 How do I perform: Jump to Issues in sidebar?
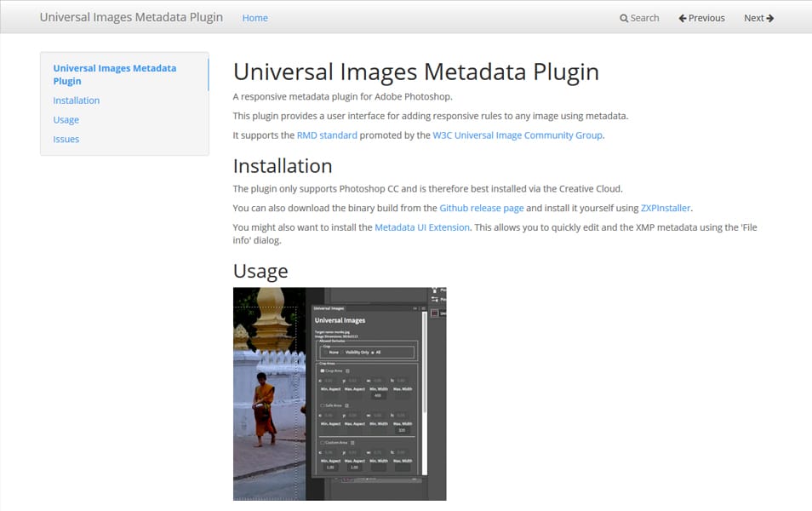tap(66, 139)
